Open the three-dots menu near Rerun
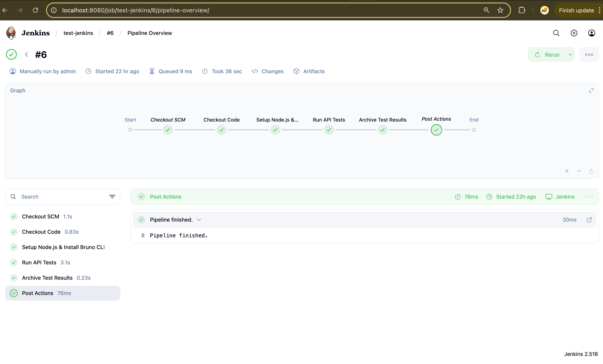The width and height of the screenshot is (603, 364). pyautogui.click(x=589, y=54)
